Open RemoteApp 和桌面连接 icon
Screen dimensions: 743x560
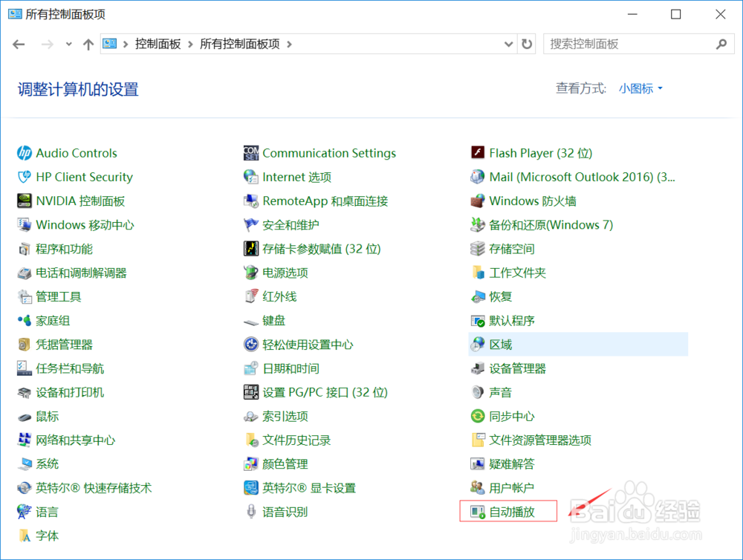pos(251,201)
